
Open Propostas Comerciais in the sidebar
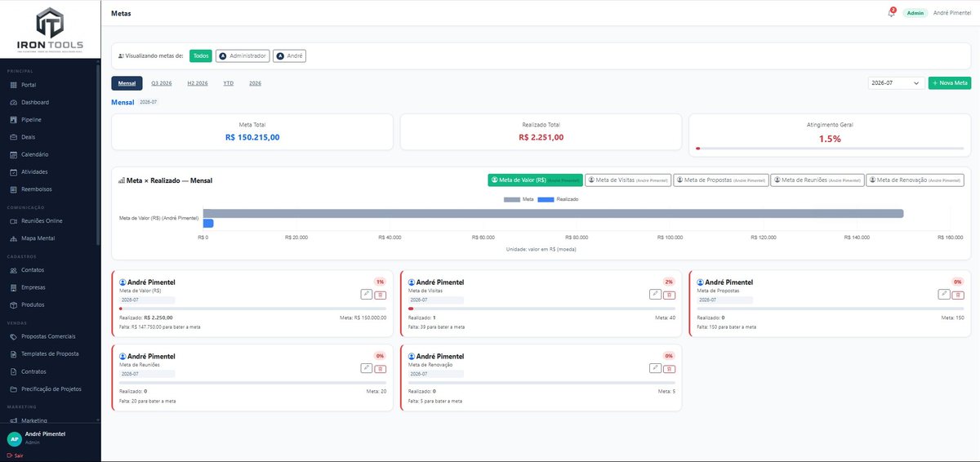click(50, 336)
